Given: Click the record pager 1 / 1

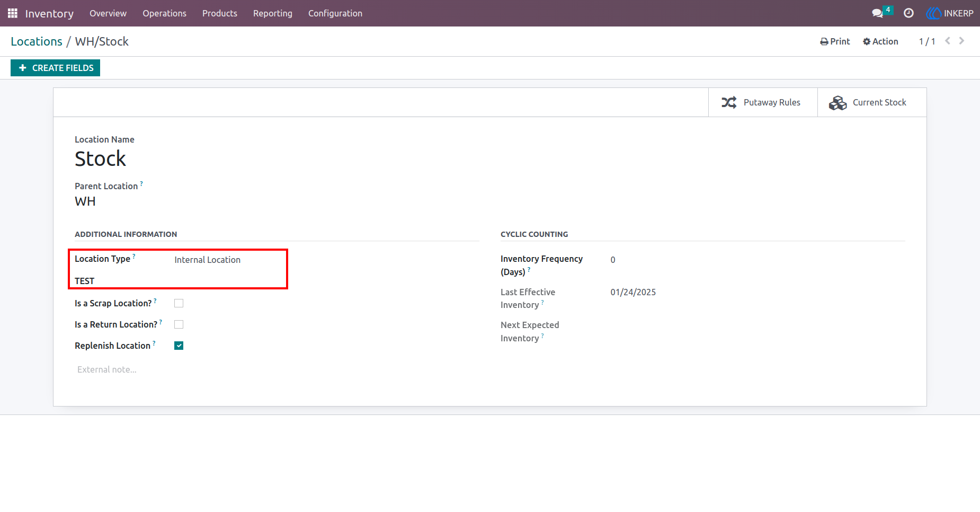Looking at the screenshot, I should pyautogui.click(x=927, y=41).
